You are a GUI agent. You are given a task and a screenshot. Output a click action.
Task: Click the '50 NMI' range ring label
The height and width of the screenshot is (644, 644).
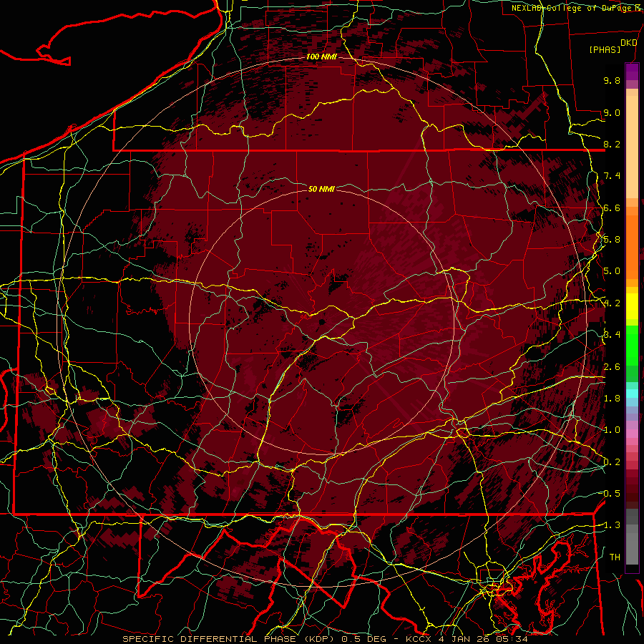coord(321,189)
